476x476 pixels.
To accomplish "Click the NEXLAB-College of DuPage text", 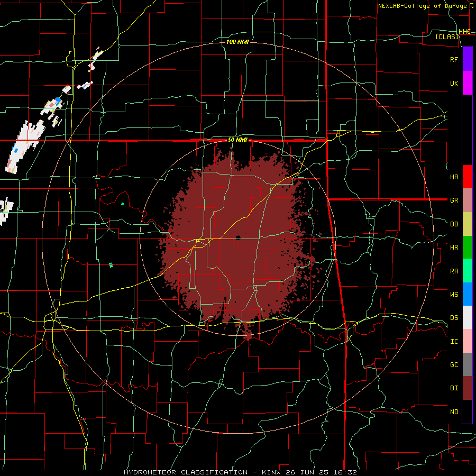I will pos(422,6).
